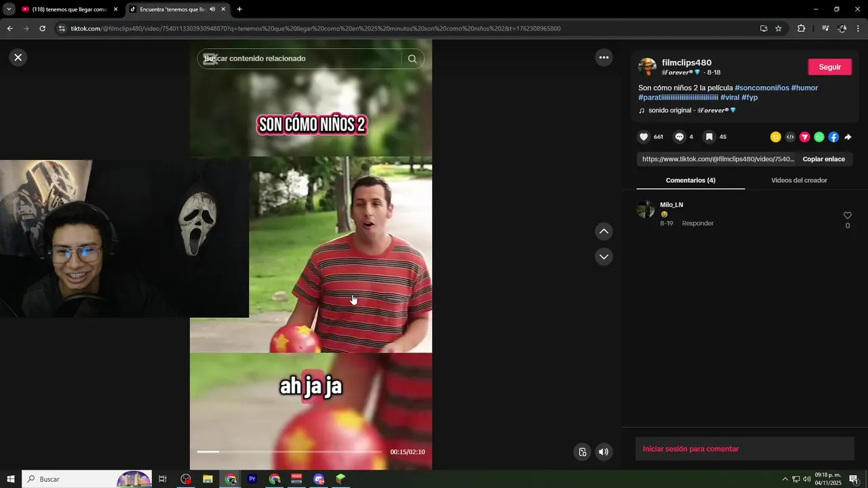Click the browser address bar URL
868x488 pixels.
click(315, 28)
